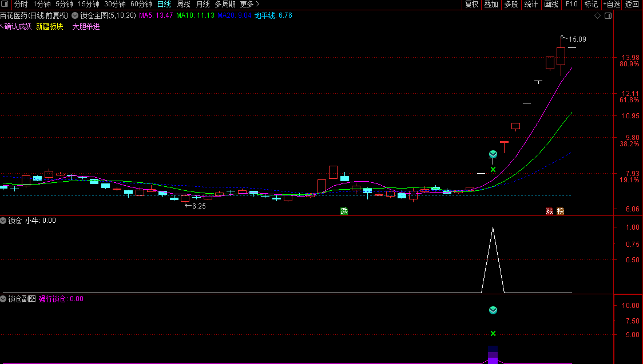Screen dimensions: 643x364
Task: Click the MA10: 11.13 value
Action: [x=195, y=15]
